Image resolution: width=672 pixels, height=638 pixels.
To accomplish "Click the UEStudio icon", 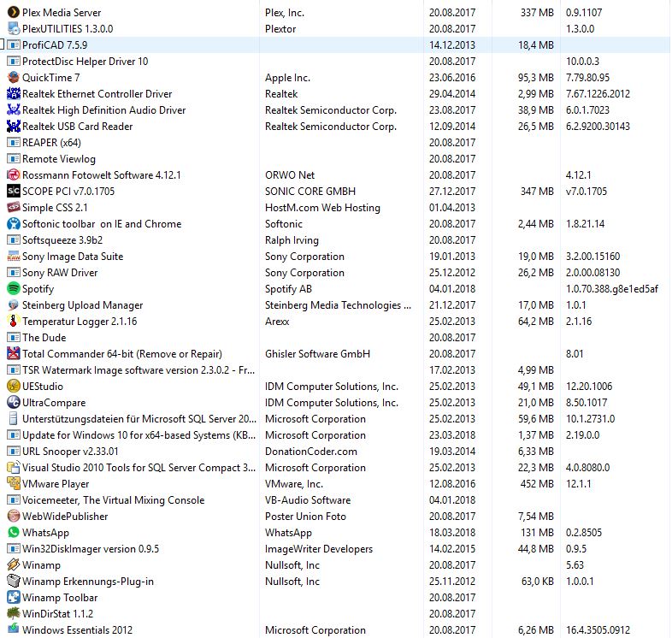I will (x=14, y=387).
